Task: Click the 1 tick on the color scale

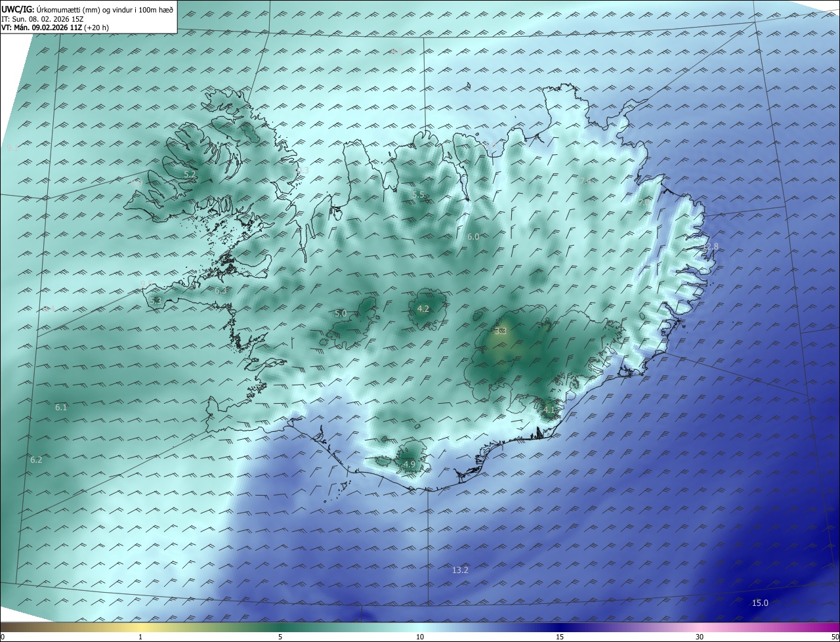Action: [x=140, y=637]
